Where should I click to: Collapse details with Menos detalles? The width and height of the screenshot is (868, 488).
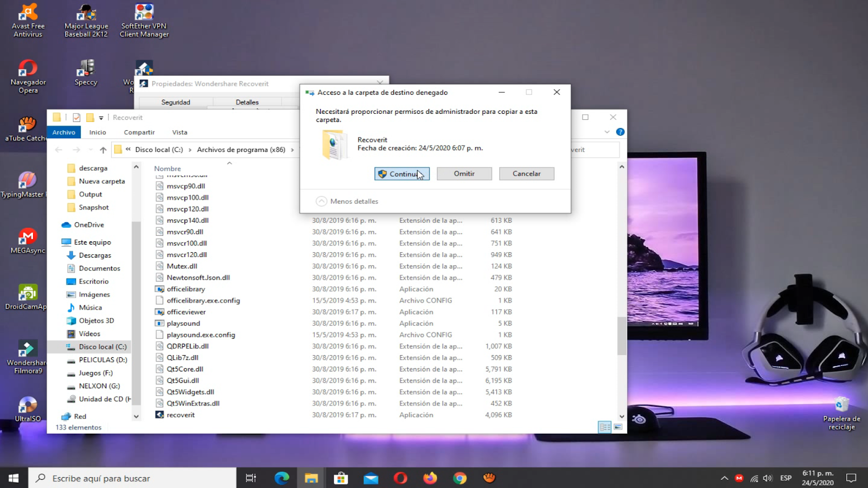pyautogui.click(x=347, y=201)
